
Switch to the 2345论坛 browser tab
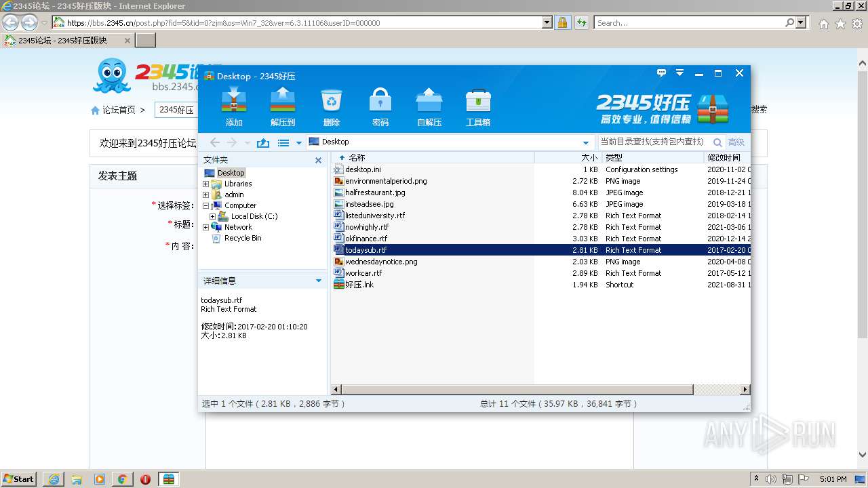coord(68,40)
